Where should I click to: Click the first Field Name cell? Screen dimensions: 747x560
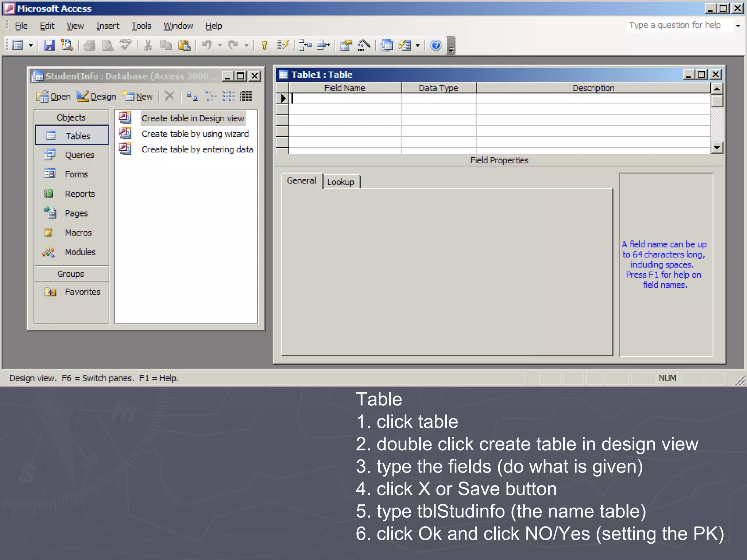pos(345,98)
